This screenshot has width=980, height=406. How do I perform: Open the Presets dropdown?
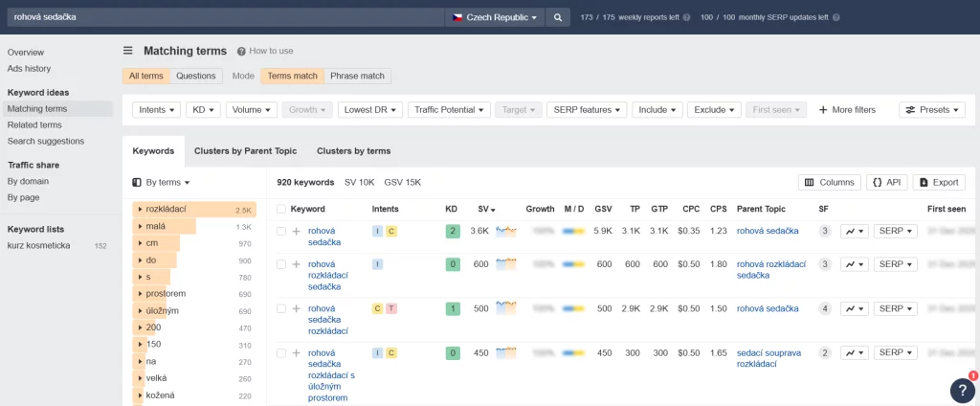(931, 110)
